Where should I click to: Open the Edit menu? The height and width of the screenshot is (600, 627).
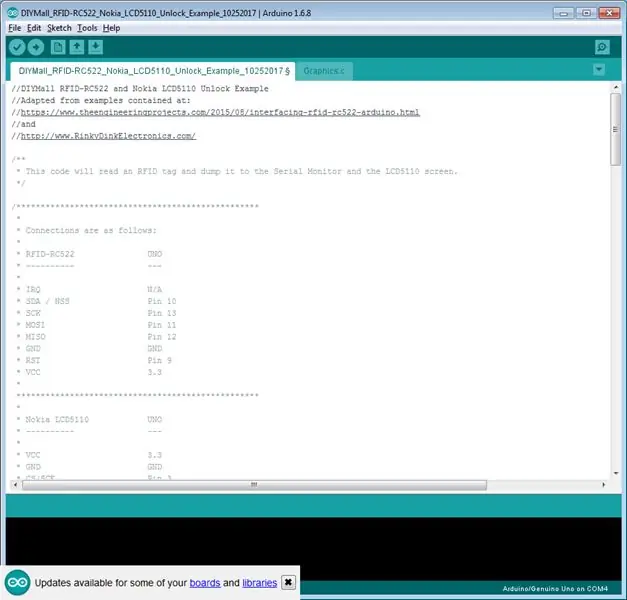click(34, 28)
